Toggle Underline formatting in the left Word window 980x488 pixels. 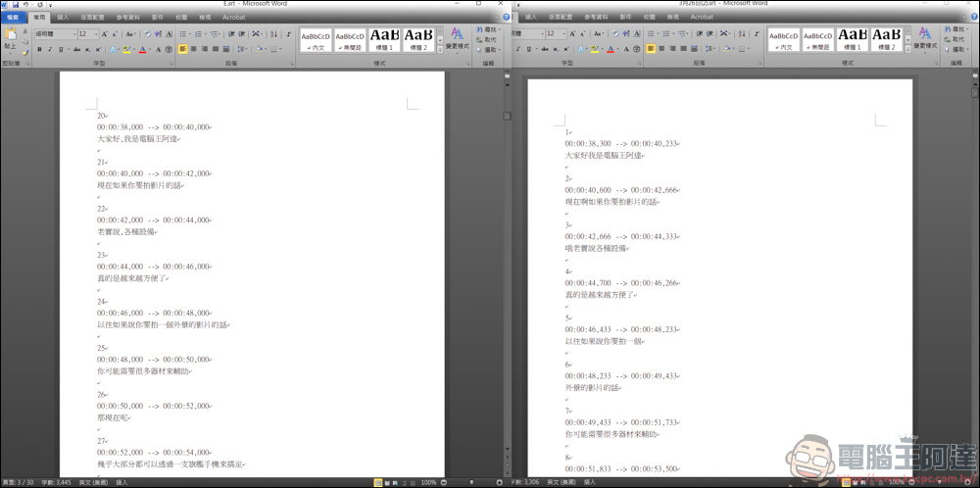coord(60,49)
